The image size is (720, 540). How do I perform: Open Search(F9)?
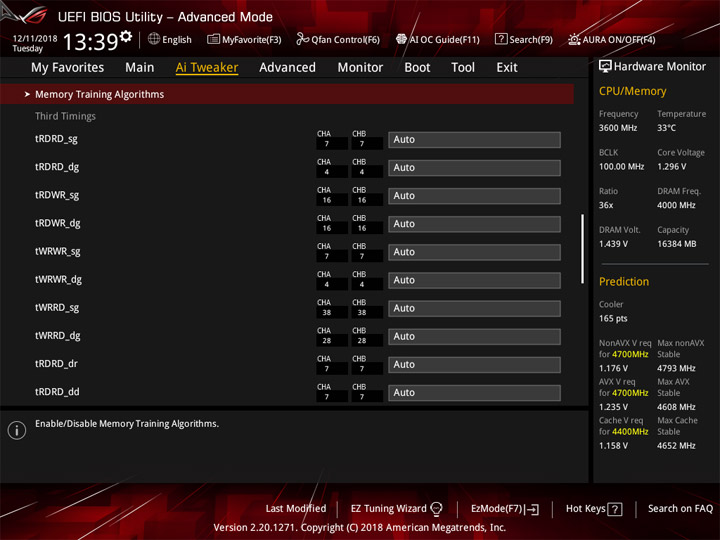click(524, 39)
